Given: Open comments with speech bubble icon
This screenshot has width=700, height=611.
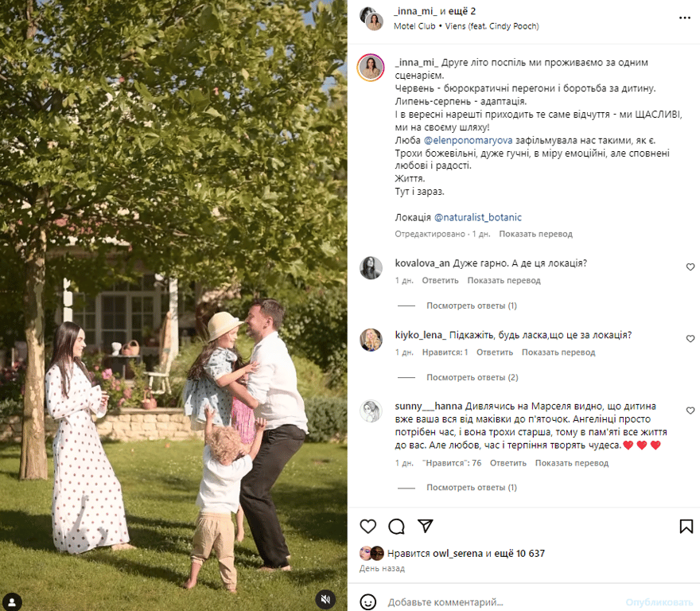Looking at the screenshot, I should 396,527.
